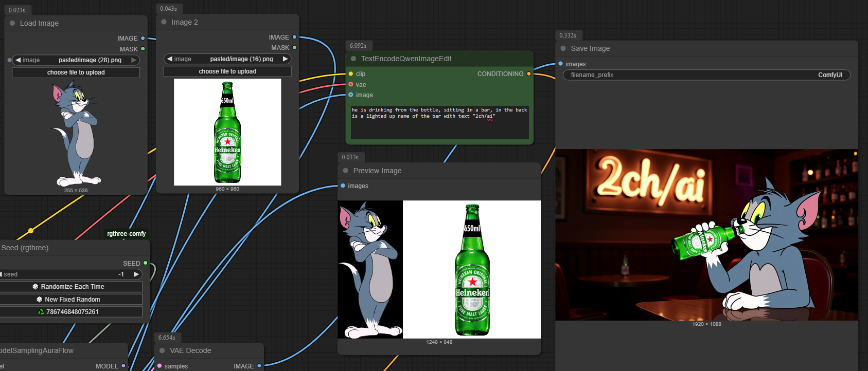
Task: Click the 960 × 960 size label
Action: 227,189
